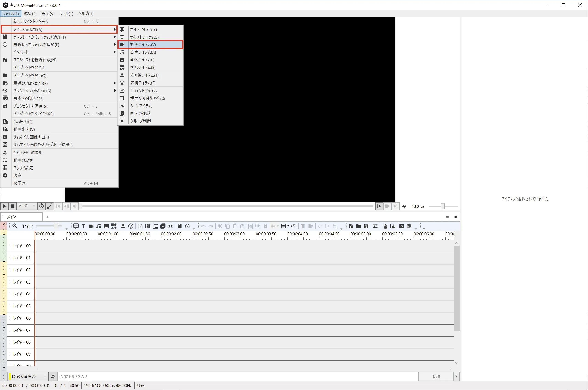This screenshot has height=390, width=588.
Task: Click the timeline zoom magnifier icon
Action: pos(15,226)
